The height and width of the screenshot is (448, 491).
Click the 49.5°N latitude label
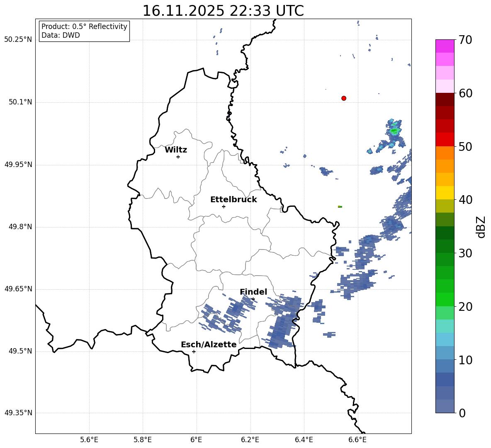pyautogui.click(x=20, y=351)
